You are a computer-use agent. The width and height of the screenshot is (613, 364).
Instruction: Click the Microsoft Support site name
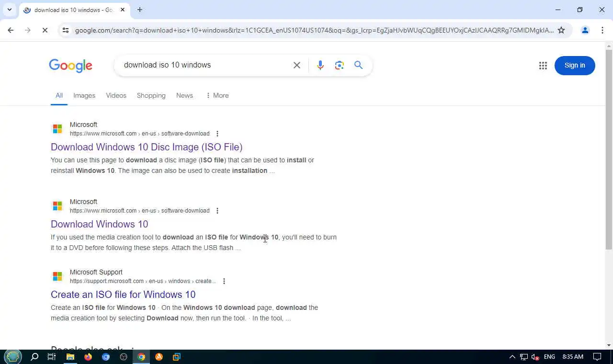(96, 272)
